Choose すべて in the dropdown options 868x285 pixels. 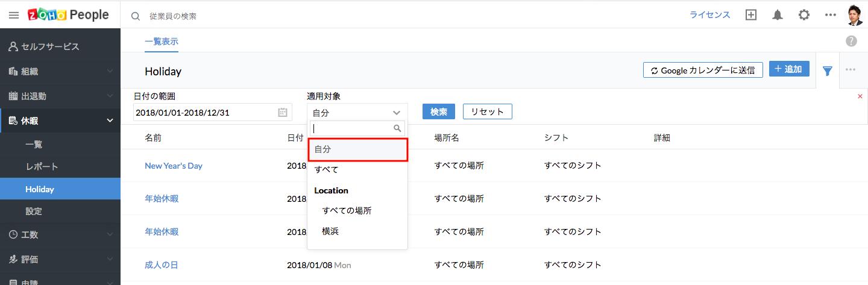pyautogui.click(x=327, y=170)
